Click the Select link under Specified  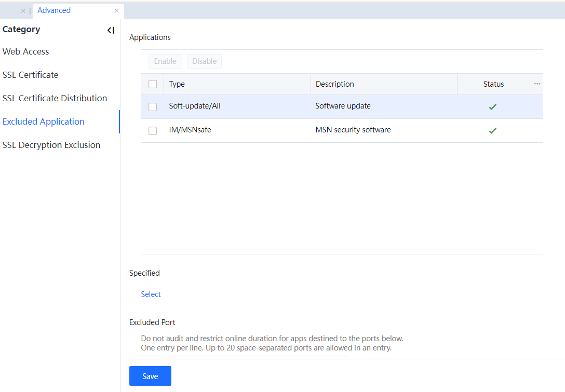point(151,294)
